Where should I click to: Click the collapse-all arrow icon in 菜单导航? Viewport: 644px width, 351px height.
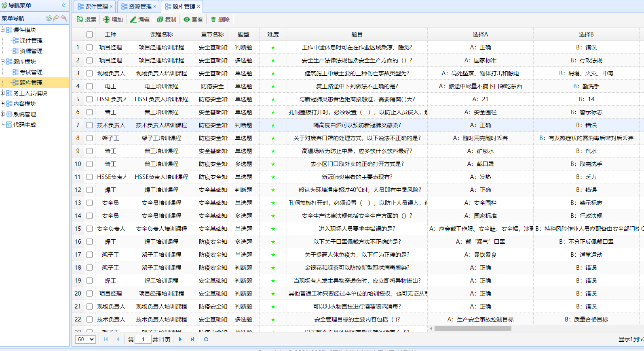point(63,18)
